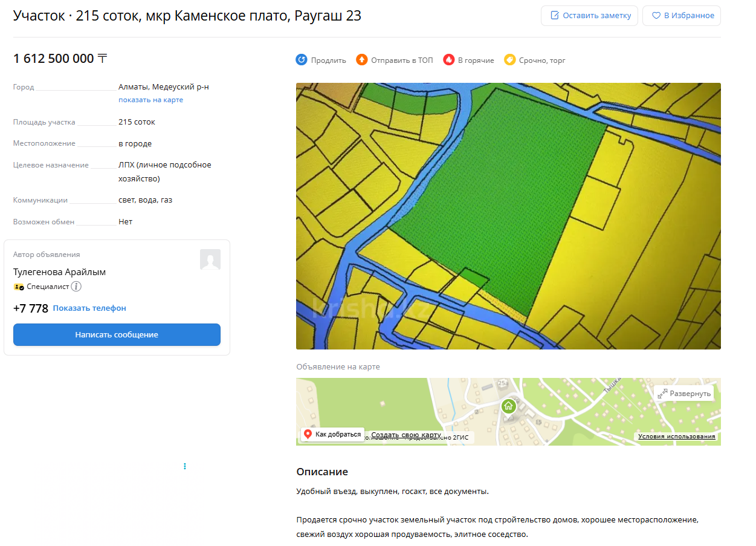Image resolution: width=756 pixels, height=546 pixels.
Task: Click the 'Целевое назначение' field label
Action: pos(51,165)
